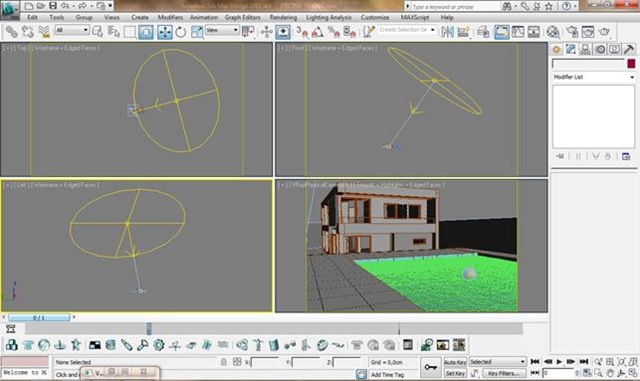Viewport: 640px width, 381px height.
Task: Select the Select and Move tool
Action: [x=165, y=32]
